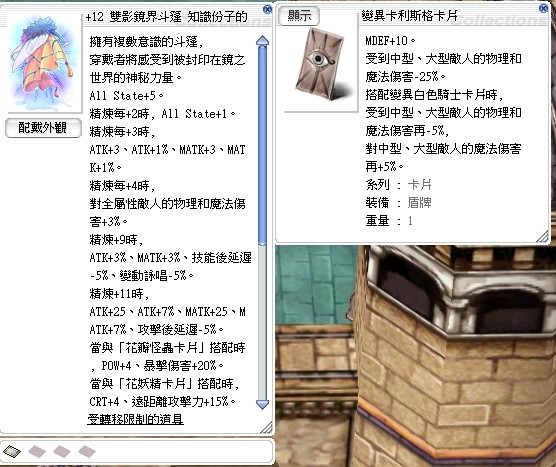Click the line 精煉每+2時, All State+1
This screenshot has height=467, width=556.
click(x=162, y=113)
